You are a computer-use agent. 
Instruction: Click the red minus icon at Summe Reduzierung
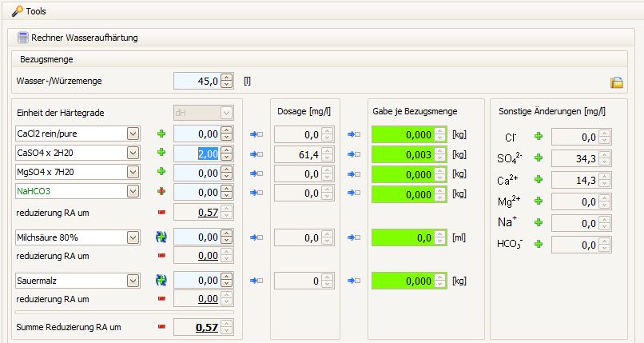(x=161, y=327)
